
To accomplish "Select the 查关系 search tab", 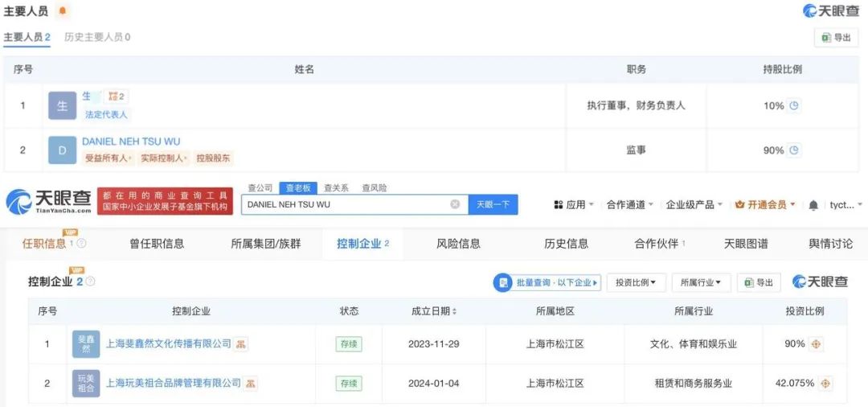I will tap(336, 188).
